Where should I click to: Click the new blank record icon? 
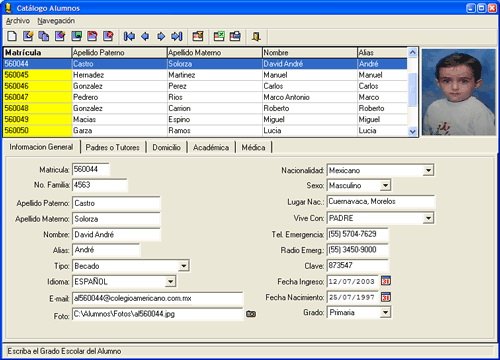coord(12,36)
